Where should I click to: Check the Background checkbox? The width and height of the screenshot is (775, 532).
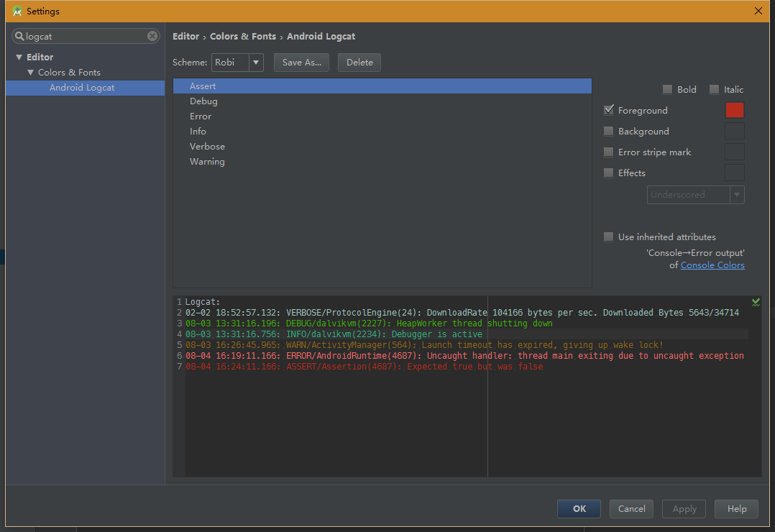(x=609, y=131)
